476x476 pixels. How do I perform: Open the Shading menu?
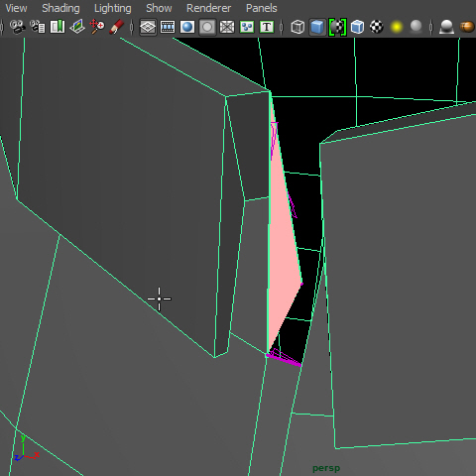pyautogui.click(x=60, y=8)
